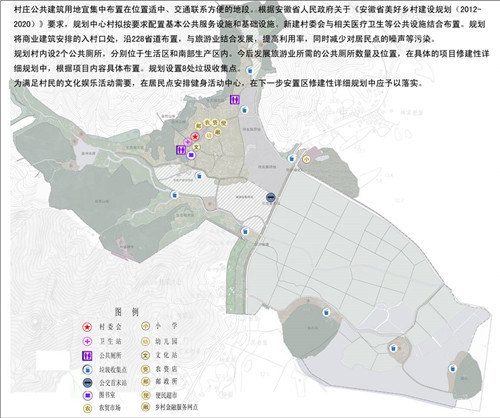Click the 农贸市场 legend label
Viewport: 500px width, 418px height.
(x=110, y=408)
